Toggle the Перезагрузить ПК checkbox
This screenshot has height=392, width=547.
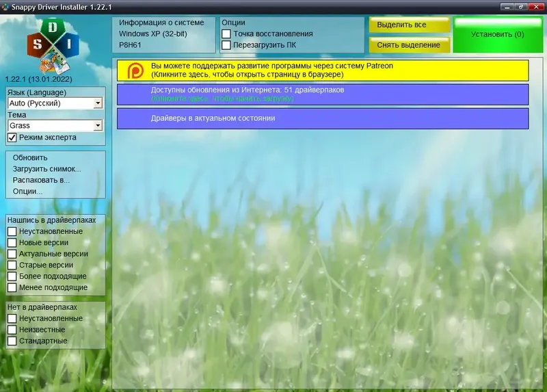(x=226, y=45)
